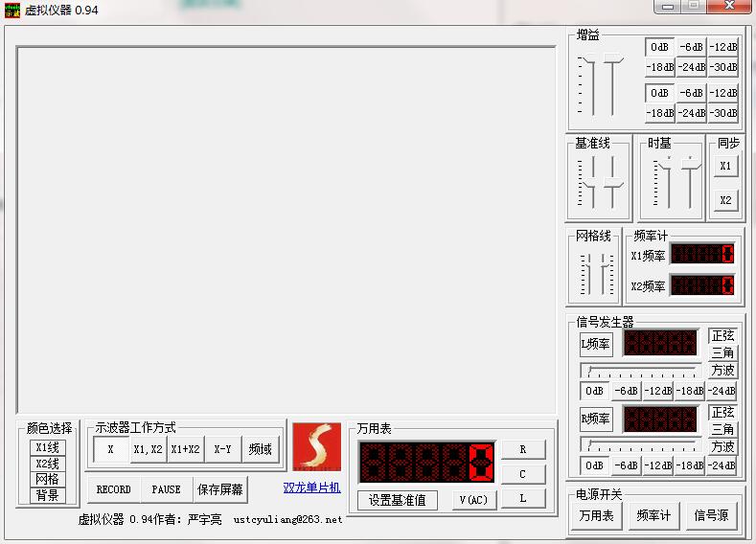The image size is (756, 544).
Task: Set R channel output to -24dB
Action: [x=722, y=465]
